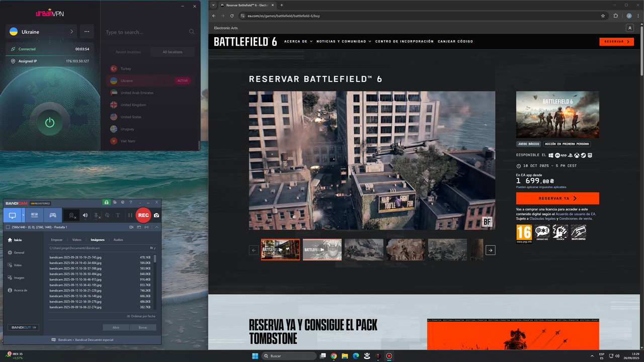This screenshot has width=644, height=362.
Task: Toggle Urban VPN power button
Action: click(49, 122)
